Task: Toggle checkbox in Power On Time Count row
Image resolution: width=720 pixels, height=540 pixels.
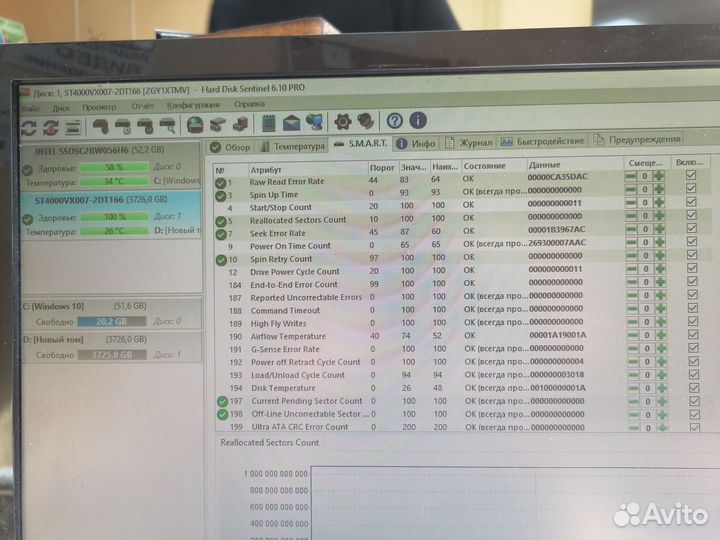Action: click(692, 241)
